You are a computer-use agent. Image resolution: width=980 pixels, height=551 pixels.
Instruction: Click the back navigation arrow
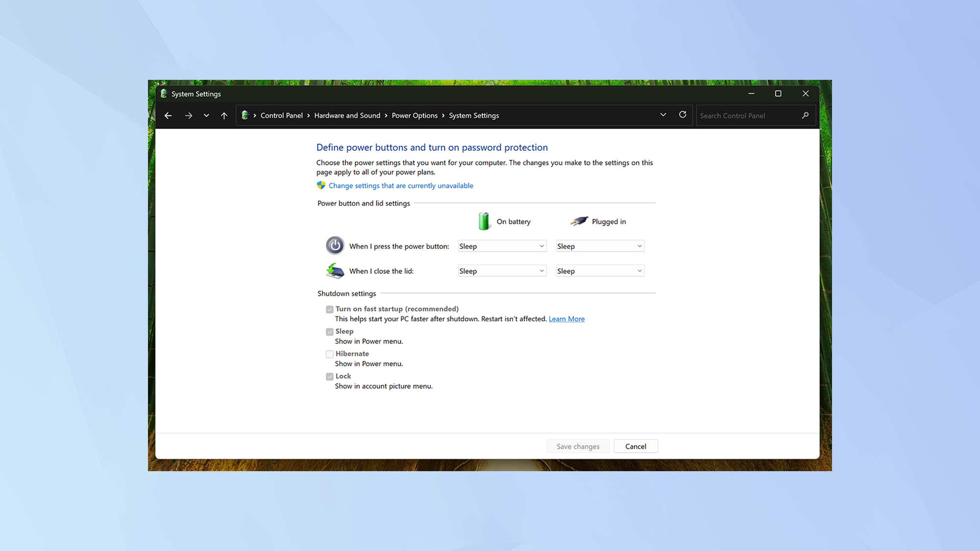[168, 116]
